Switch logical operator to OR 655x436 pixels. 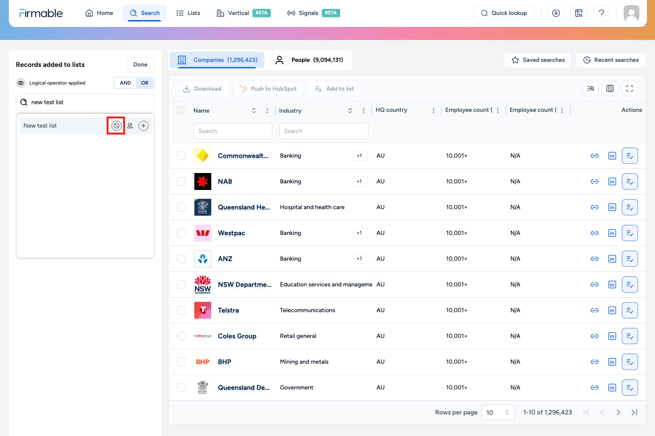click(x=145, y=83)
